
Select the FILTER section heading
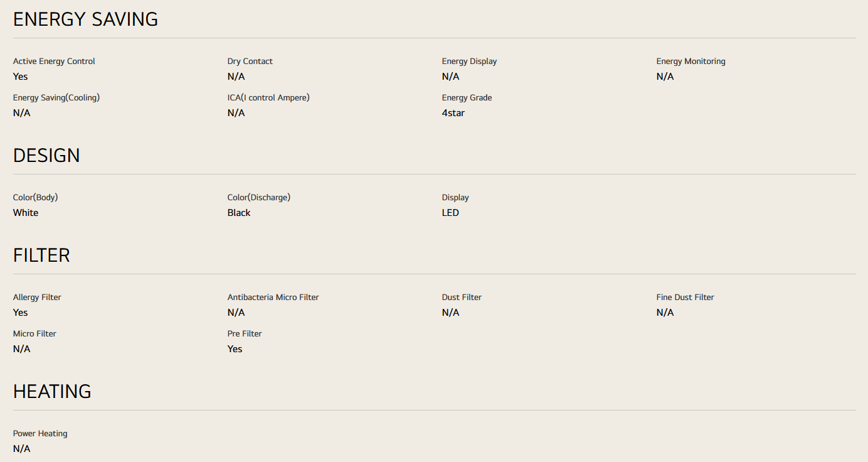click(41, 255)
